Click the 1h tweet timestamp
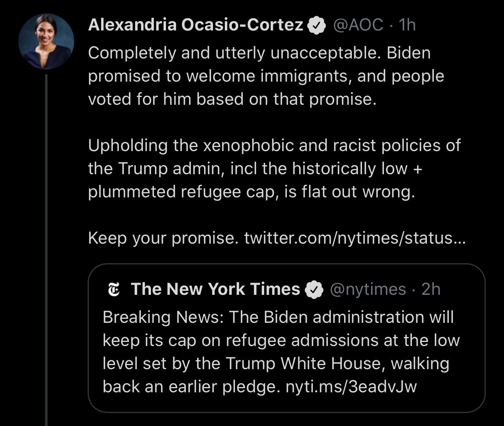Image resolution: width=504 pixels, height=426 pixels. pyautogui.click(x=407, y=25)
